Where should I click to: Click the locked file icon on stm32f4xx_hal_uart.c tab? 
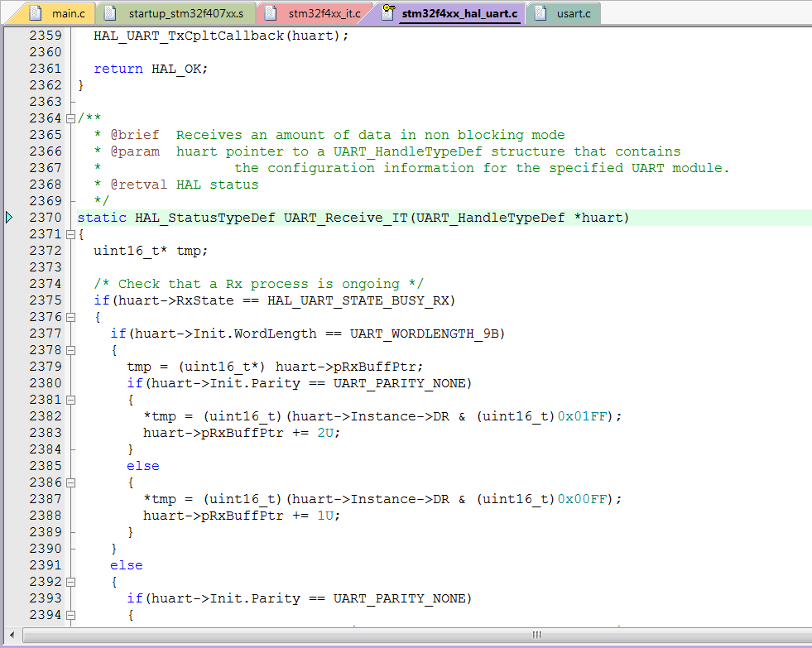coord(388,12)
